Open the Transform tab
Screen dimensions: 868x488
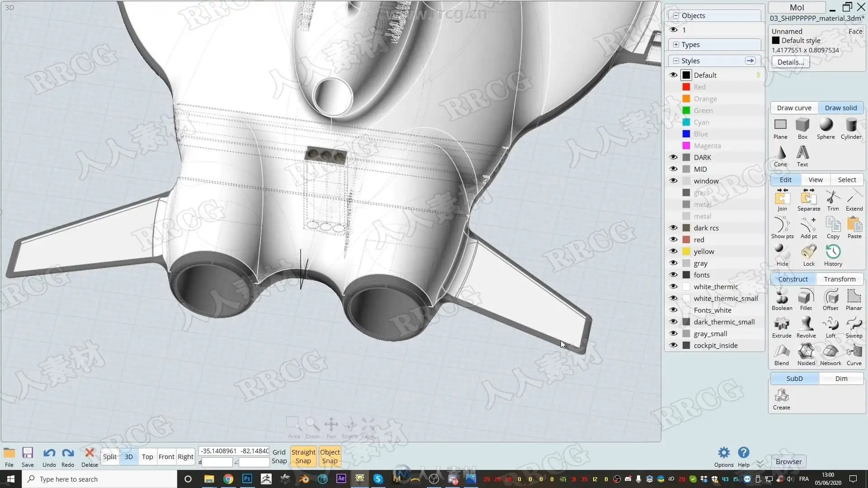tap(840, 279)
